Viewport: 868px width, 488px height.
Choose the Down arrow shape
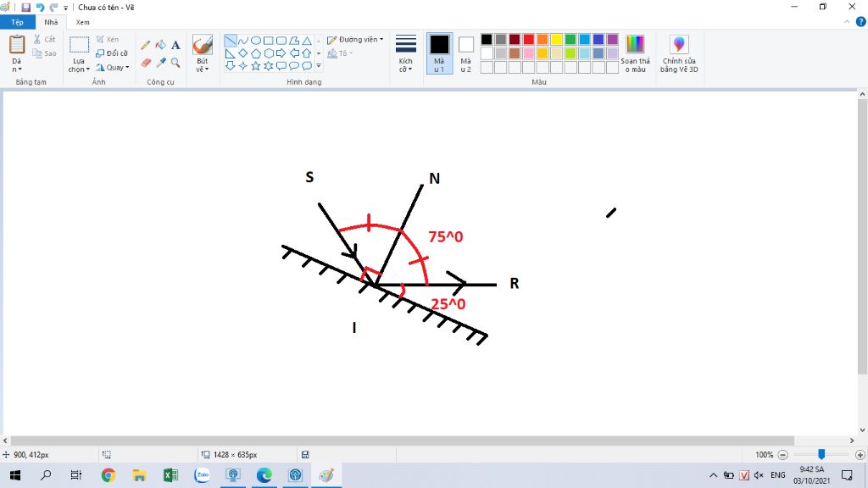[231, 66]
